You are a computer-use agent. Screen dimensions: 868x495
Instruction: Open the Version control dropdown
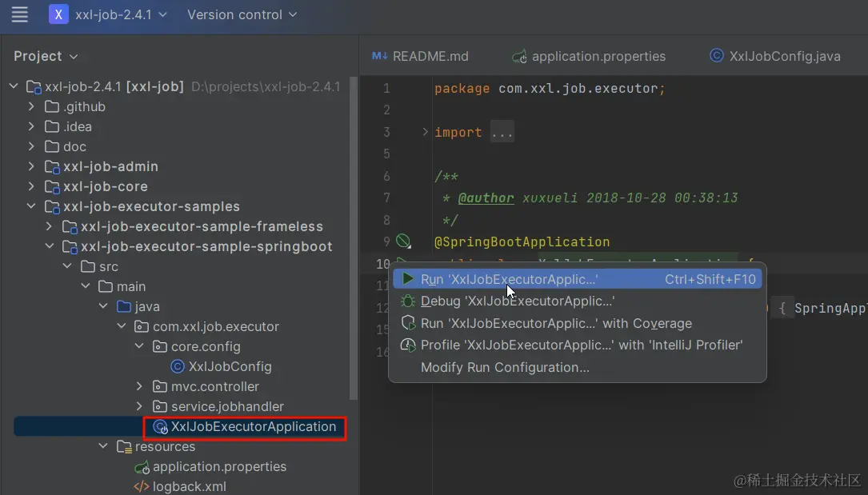tap(242, 14)
